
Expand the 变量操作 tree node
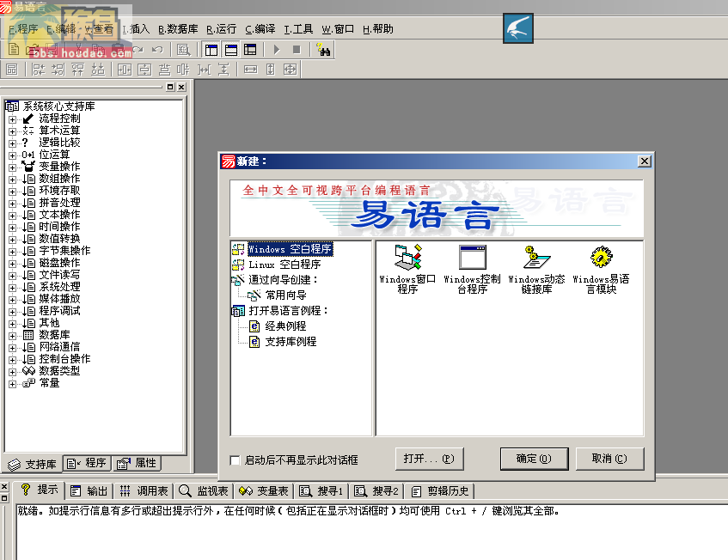coord(13,167)
